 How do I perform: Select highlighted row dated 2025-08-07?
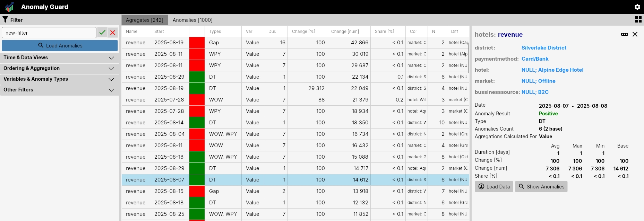coord(295,180)
